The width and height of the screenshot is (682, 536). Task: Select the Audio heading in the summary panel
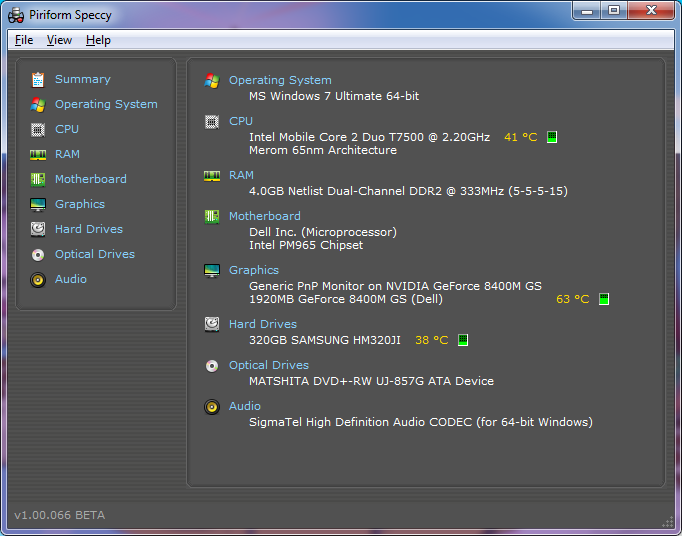pos(244,406)
